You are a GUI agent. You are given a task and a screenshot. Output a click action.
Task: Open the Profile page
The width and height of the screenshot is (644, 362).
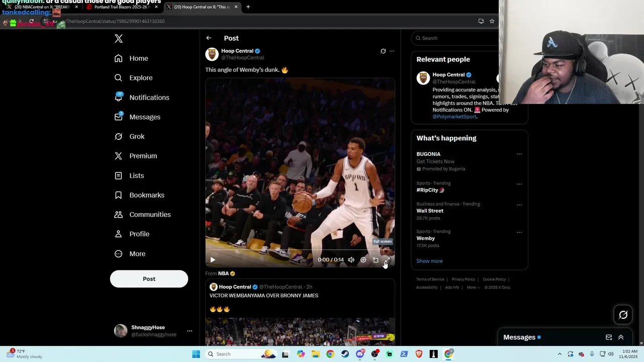click(x=132, y=234)
